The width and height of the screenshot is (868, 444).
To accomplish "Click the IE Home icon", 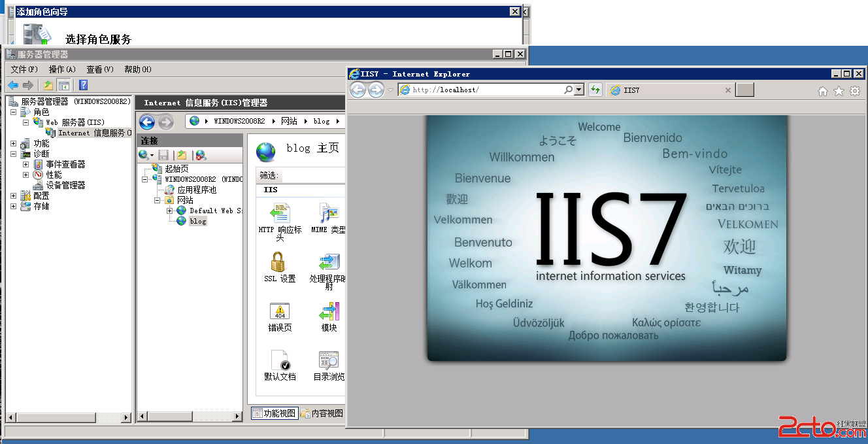I will pyautogui.click(x=823, y=91).
